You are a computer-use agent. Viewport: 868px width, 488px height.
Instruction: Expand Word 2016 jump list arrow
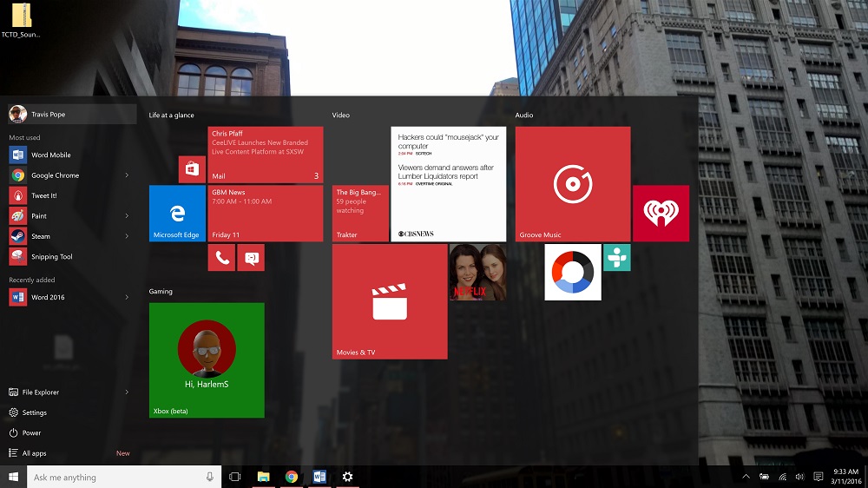click(127, 297)
